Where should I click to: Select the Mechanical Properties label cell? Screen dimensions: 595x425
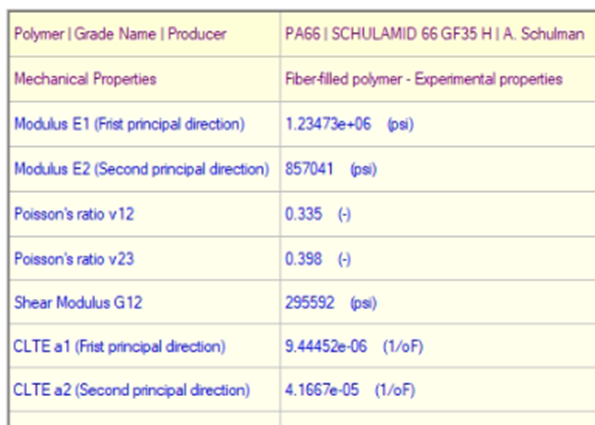pos(85,79)
